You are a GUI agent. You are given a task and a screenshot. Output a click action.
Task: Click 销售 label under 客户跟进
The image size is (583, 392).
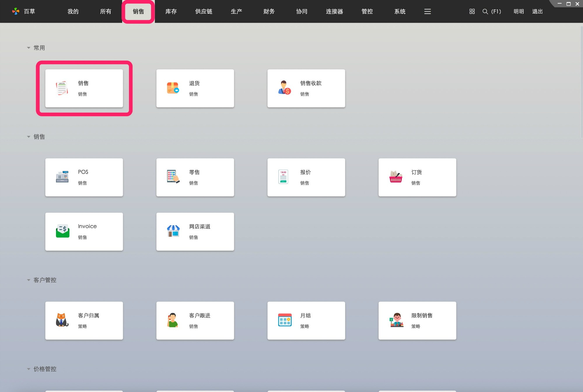[193, 326]
